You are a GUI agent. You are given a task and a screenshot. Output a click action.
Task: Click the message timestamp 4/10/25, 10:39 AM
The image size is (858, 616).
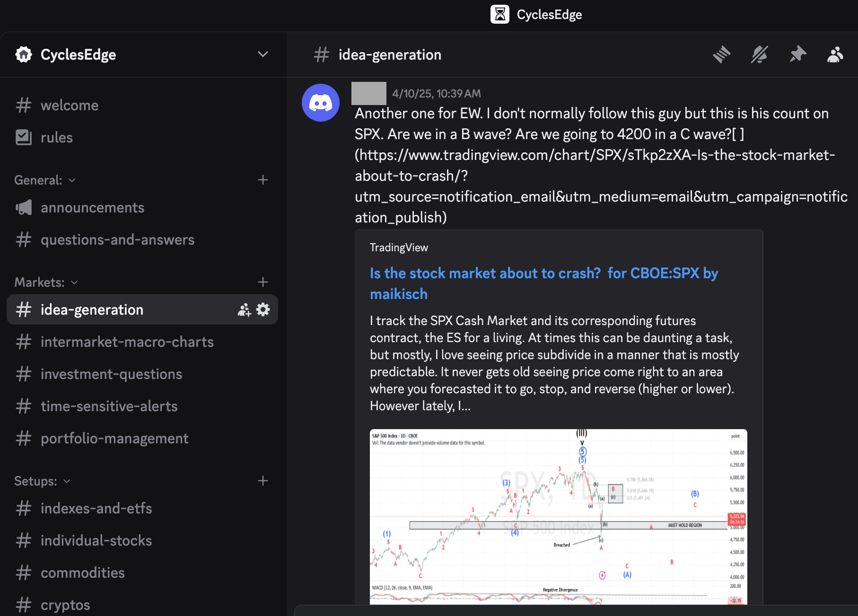(436, 93)
